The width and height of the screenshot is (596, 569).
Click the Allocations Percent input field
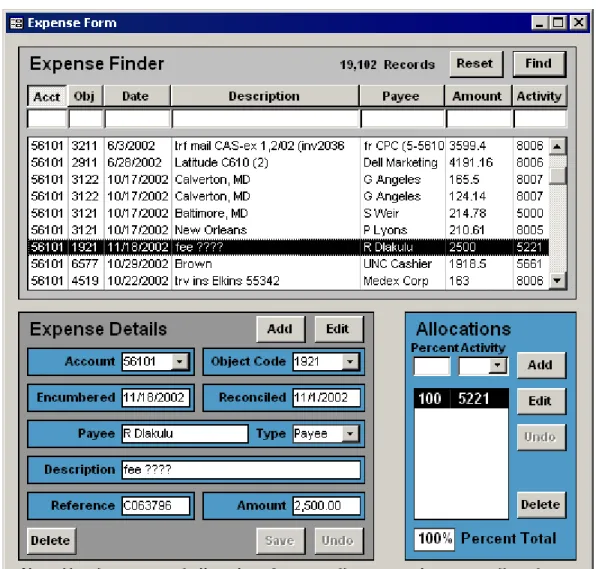click(432, 366)
